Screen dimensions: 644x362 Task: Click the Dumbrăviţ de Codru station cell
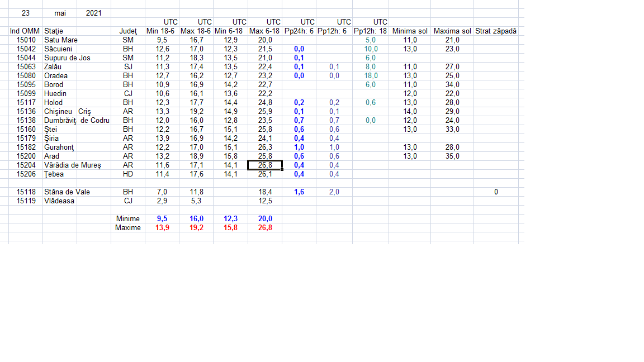(x=77, y=120)
